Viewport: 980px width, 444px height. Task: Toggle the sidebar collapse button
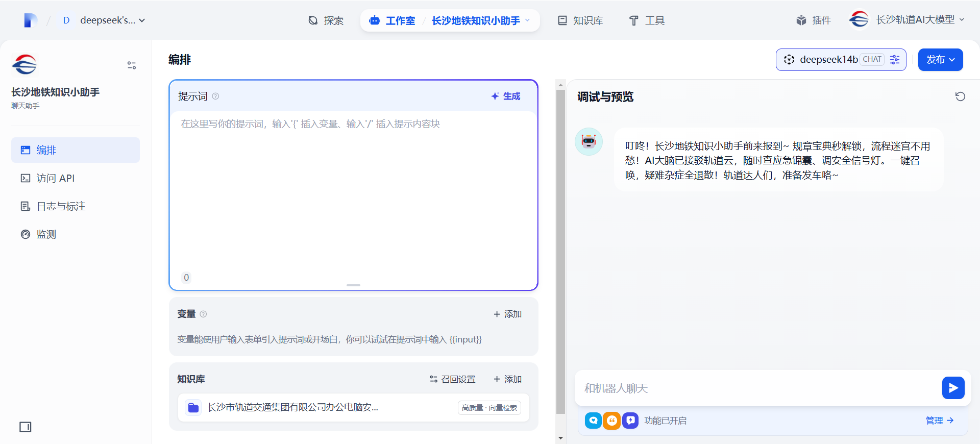(25, 427)
